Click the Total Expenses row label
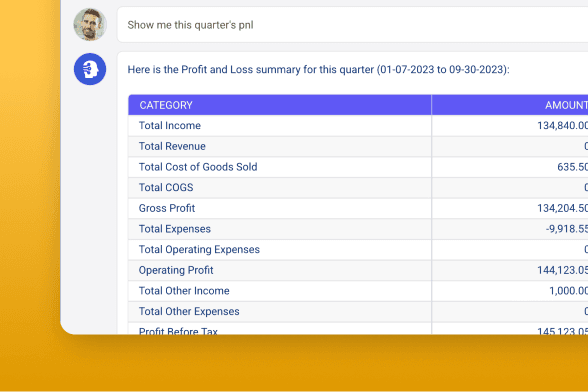The height and width of the screenshot is (392, 588). coord(175,229)
